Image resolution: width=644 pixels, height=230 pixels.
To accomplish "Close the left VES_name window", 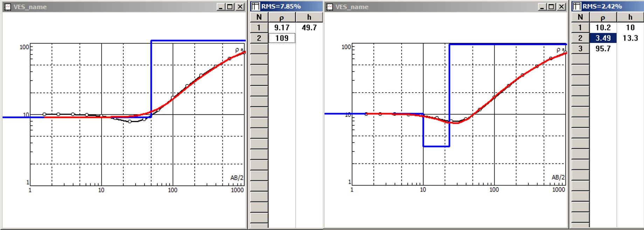I will (x=240, y=7).
